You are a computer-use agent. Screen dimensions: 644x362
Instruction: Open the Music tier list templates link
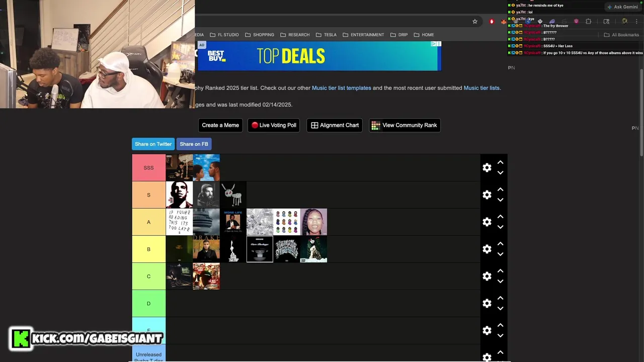(341, 88)
